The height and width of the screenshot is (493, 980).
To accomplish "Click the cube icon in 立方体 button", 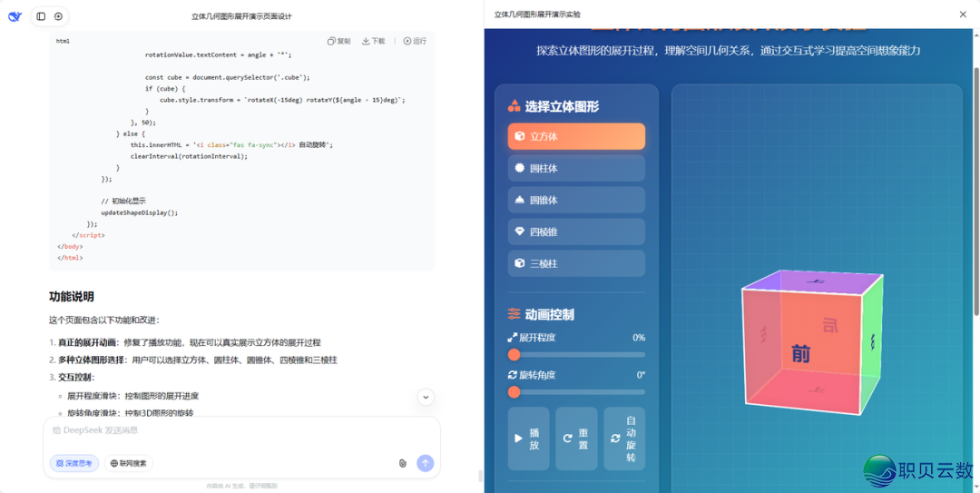I will [519, 136].
